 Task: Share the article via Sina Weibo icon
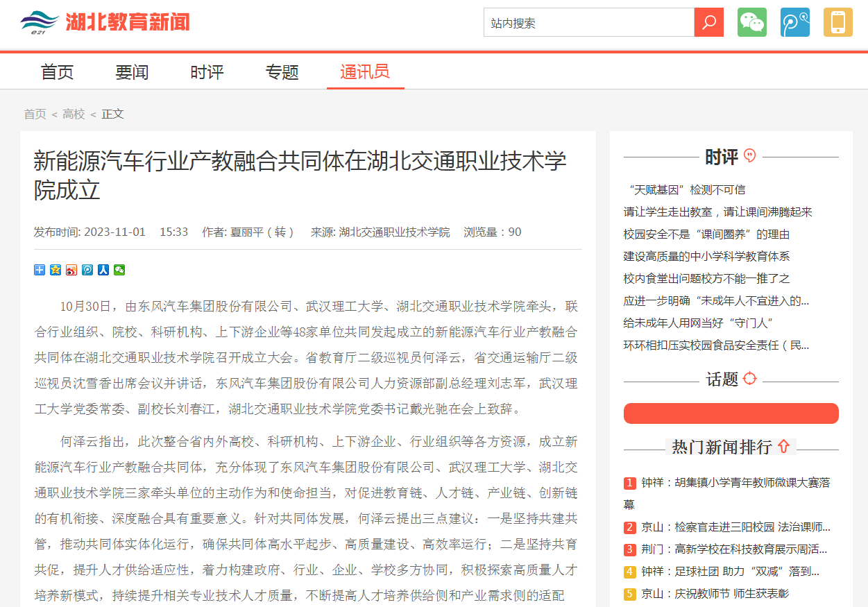[x=71, y=270]
